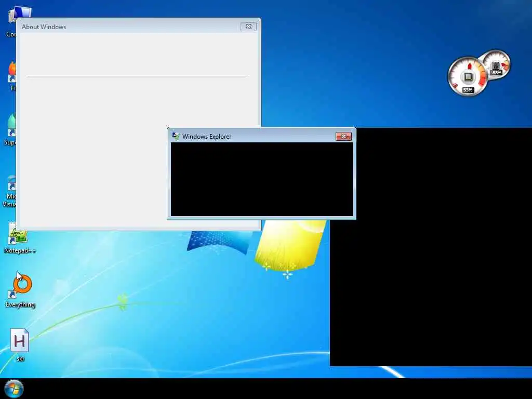This screenshot has width=532, height=399.
Task: Click the About Windows title text
Action: click(x=44, y=27)
